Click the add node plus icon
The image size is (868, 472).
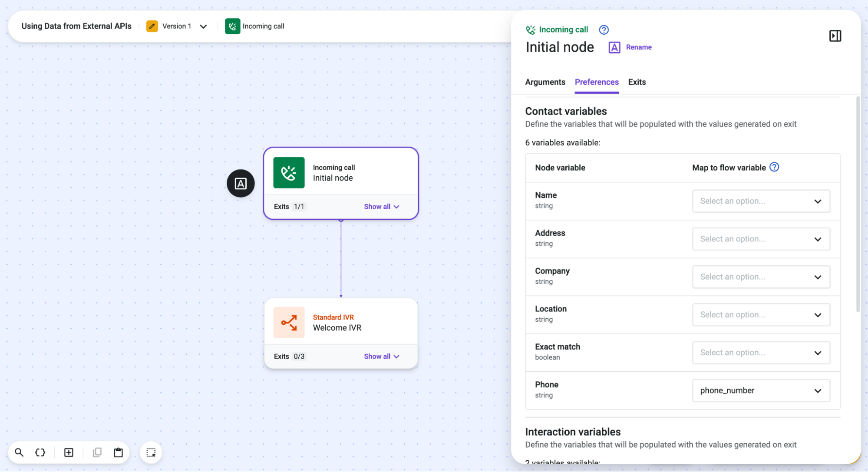tap(69, 452)
